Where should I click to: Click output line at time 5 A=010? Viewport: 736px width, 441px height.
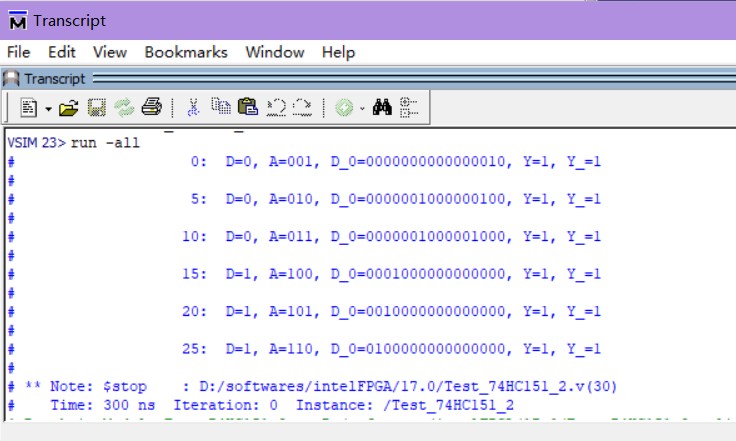coord(396,199)
